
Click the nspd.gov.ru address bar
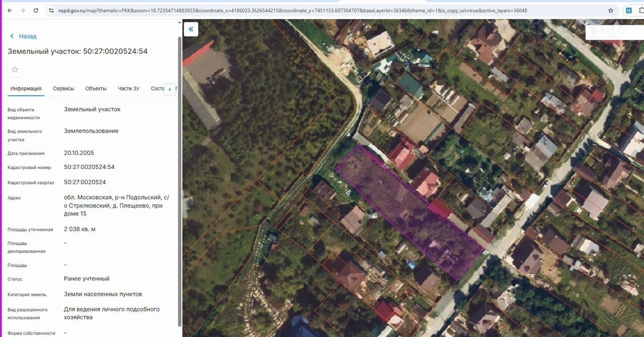point(302,11)
